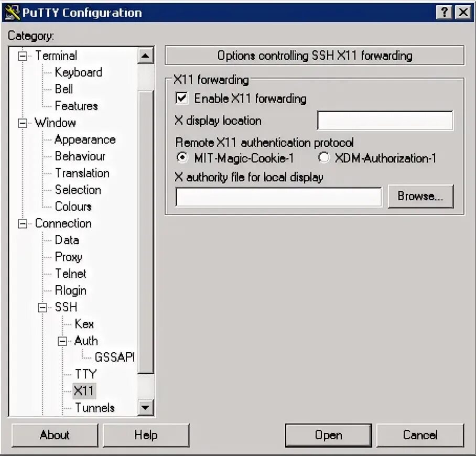476x456 pixels.
Task: Click Open to start session
Action: (329, 436)
